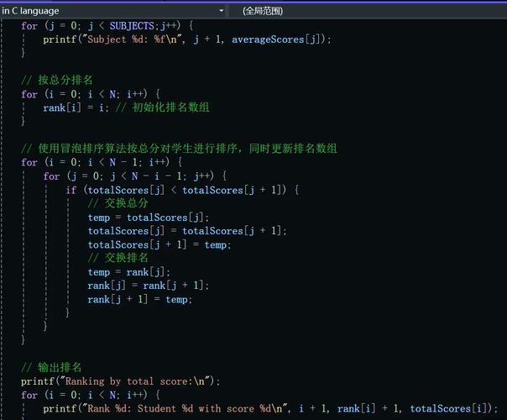Click the bubble sort comment line with 冒泡排序
Screen dimensions: 507x420
coord(179,148)
